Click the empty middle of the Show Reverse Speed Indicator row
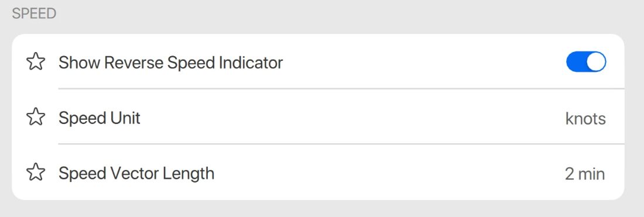Viewport: 644px width, 217px height. (423, 62)
